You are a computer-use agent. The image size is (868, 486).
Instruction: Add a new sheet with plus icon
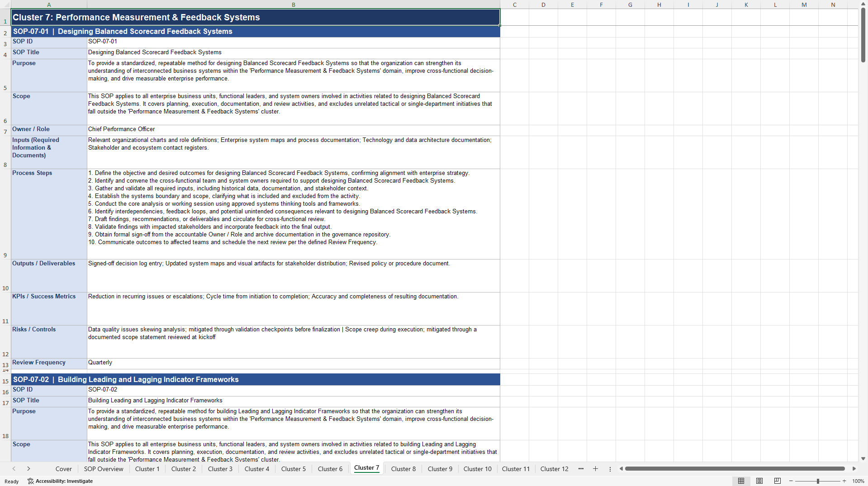click(595, 469)
